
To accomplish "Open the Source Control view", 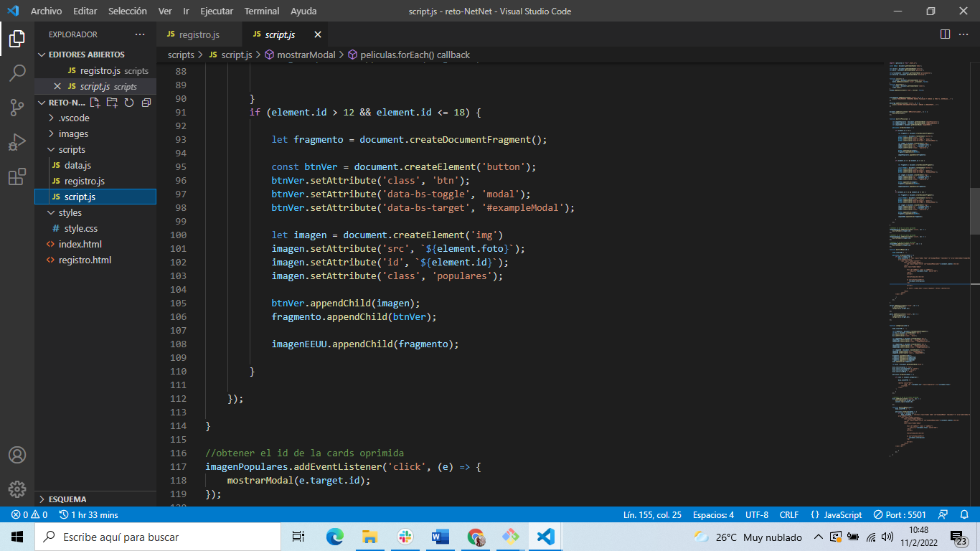I will (17, 108).
